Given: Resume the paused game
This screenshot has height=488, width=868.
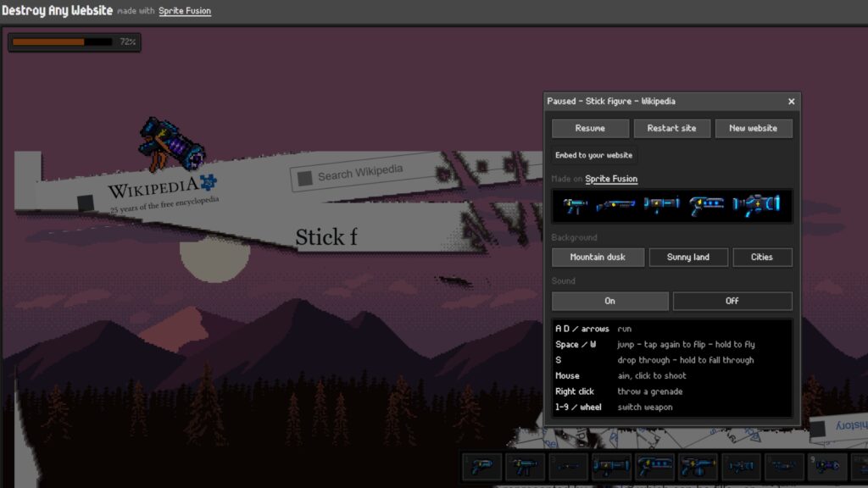Looking at the screenshot, I should tap(590, 129).
